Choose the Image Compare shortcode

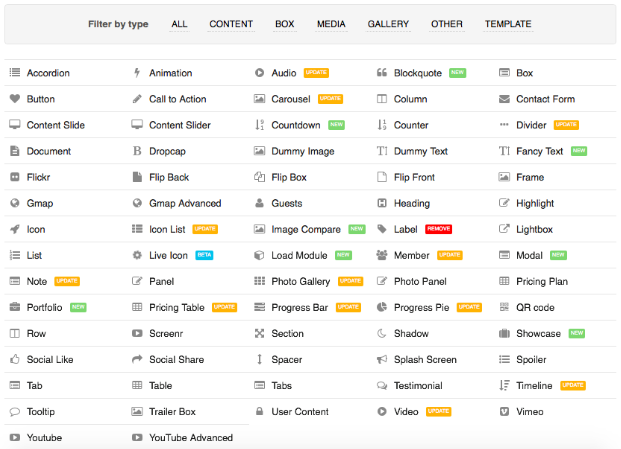click(x=305, y=229)
